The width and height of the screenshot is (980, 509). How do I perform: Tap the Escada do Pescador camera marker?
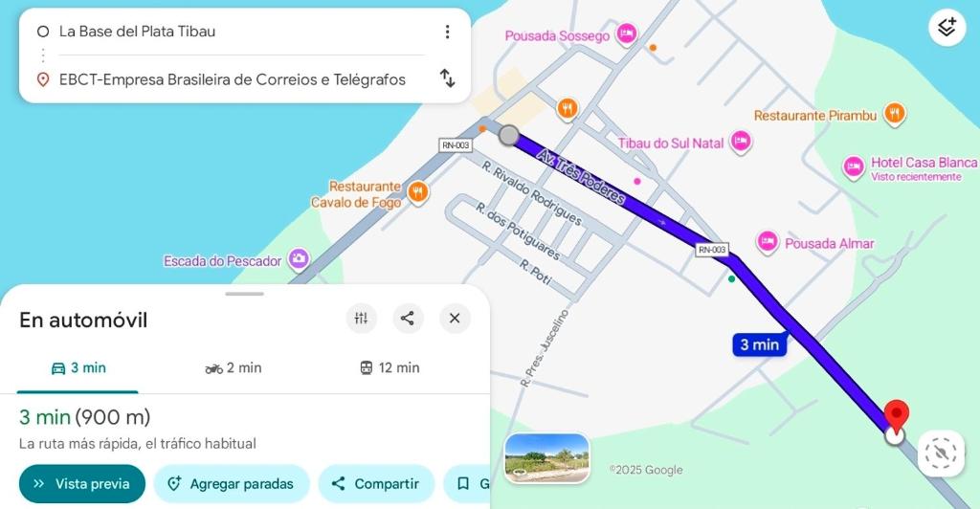coord(299,259)
